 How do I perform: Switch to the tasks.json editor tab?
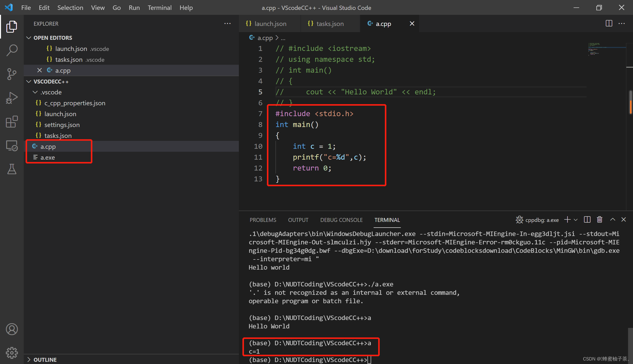330,24
